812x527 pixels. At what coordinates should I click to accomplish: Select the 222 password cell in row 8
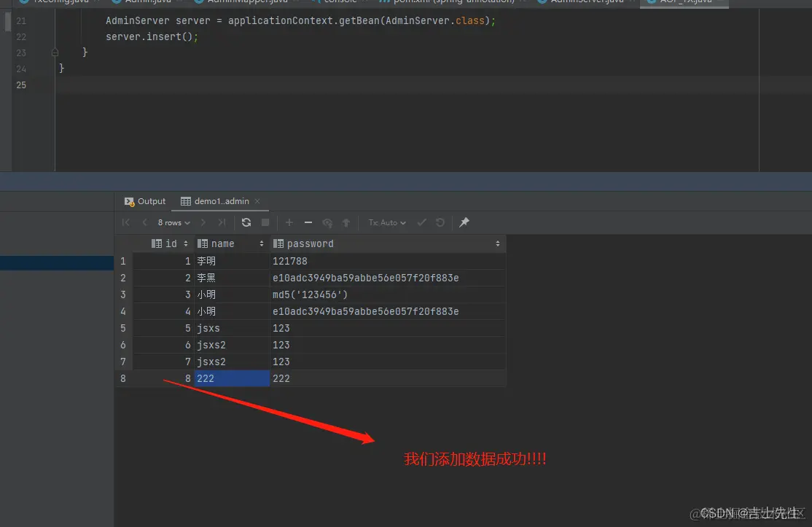pyautogui.click(x=388, y=378)
